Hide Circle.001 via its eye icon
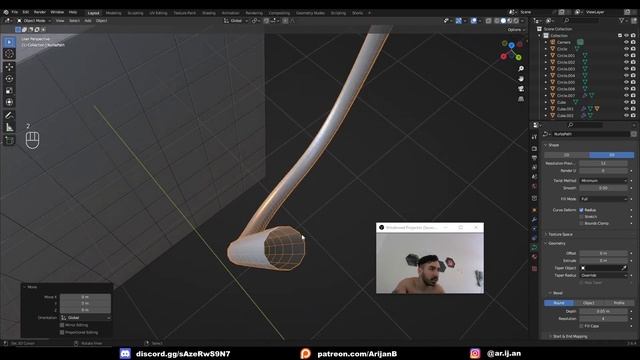The image size is (640, 360). pyautogui.click(x=626, y=56)
